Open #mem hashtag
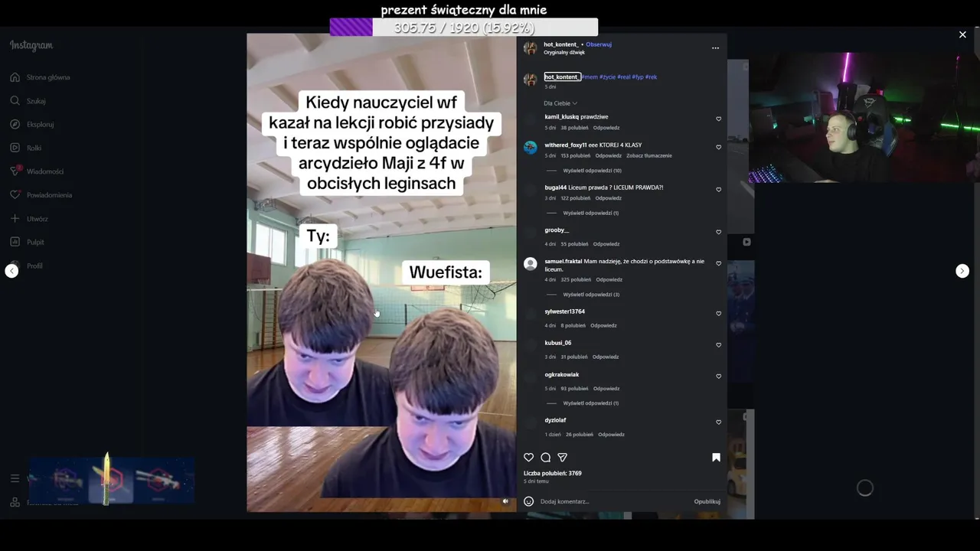Image resolution: width=980 pixels, height=551 pixels. pos(590,77)
